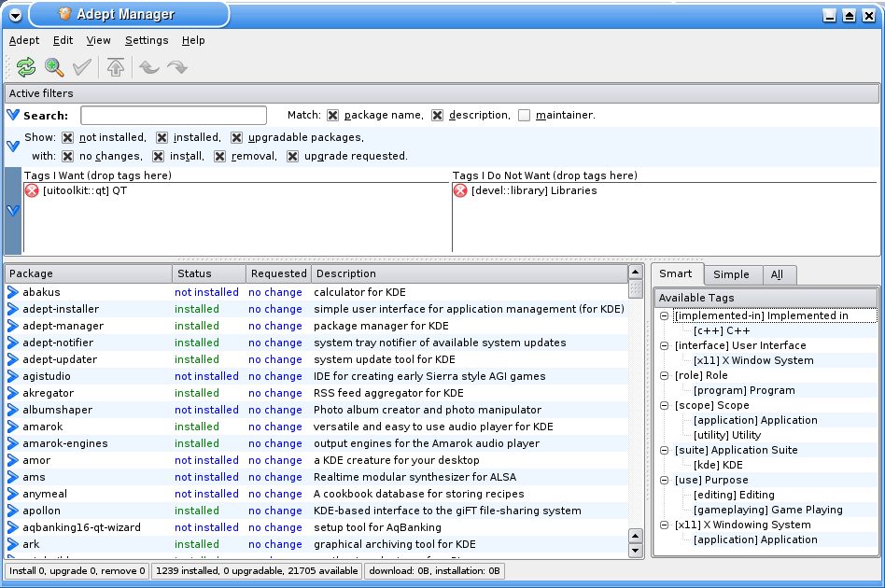Sort by the Requested column header
Image resolution: width=885 pixels, height=588 pixels.
pyautogui.click(x=279, y=273)
